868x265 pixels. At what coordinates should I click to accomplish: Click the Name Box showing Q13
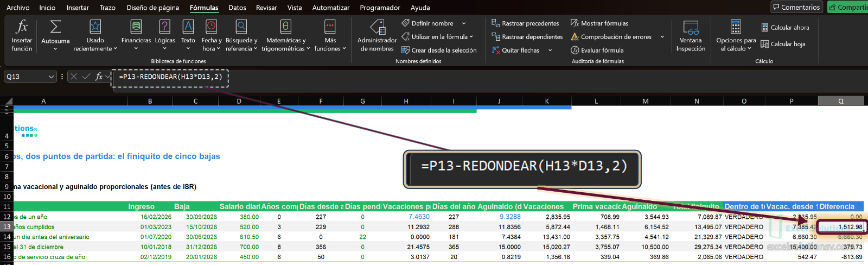point(25,77)
